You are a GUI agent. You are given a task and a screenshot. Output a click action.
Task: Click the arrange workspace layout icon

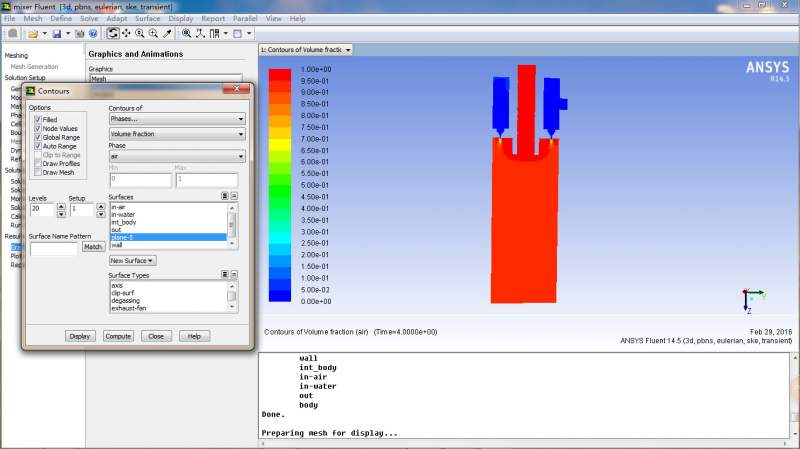coord(214,34)
